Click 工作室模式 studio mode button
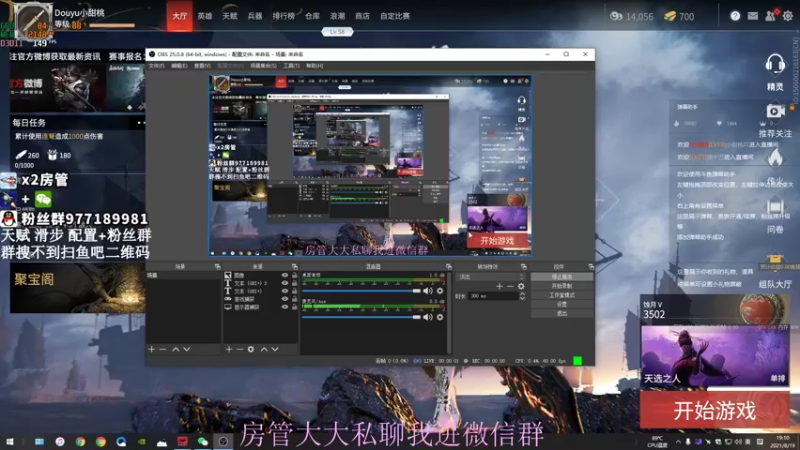 [562, 295]
